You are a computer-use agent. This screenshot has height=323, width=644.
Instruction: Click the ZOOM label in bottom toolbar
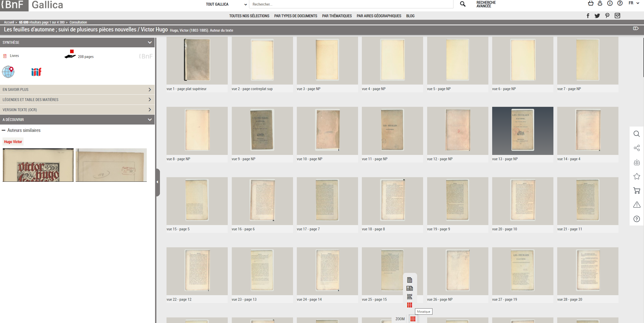[400, 319]
